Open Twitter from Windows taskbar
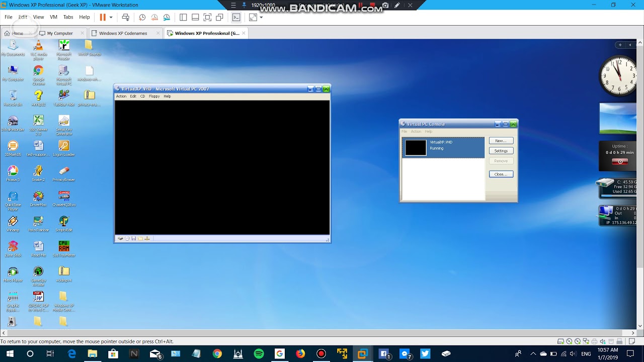 tap(425, 354)
